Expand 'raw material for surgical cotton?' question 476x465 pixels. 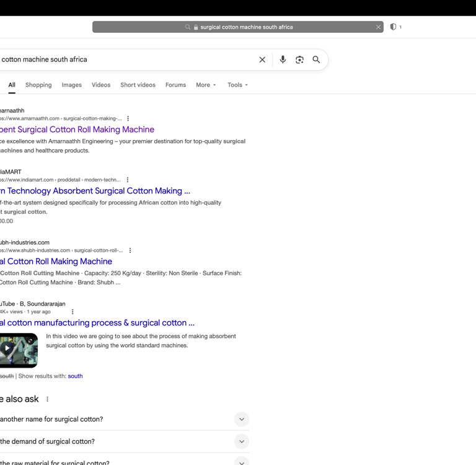242,462
